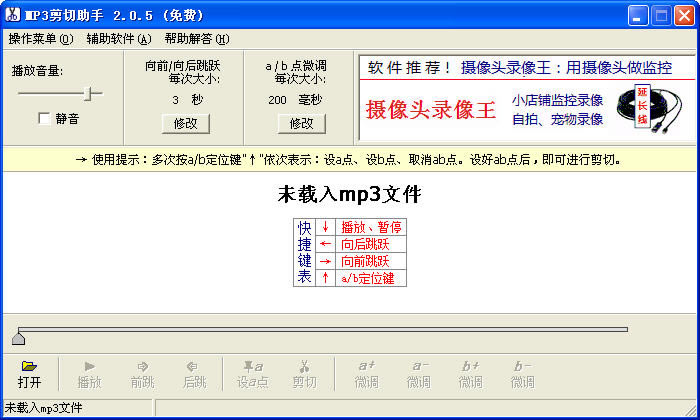Click the 使用提示 yellow hint bar text
The image size is (700, 420).
348,160
